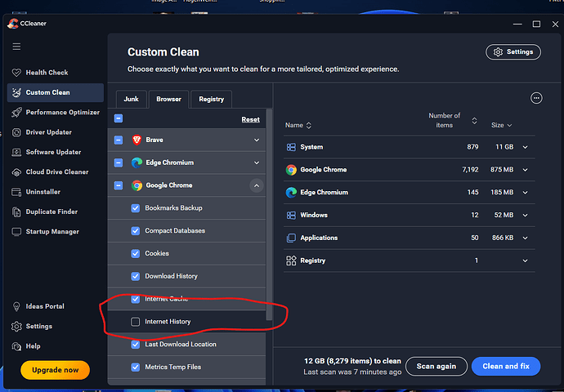This screenshot has width=564, height=392.
Task: Switch to the Junk tab
Action: [131, 99]
